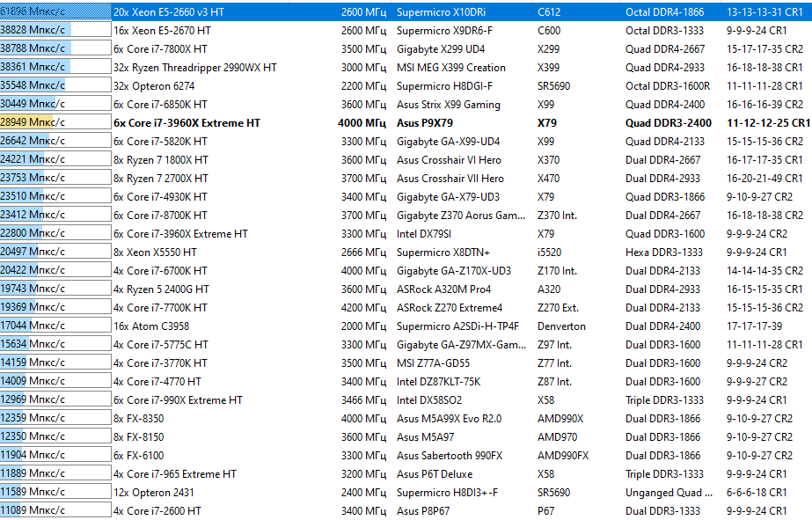The width and height of the screenshot is (812, 520).
Task: Click the Supermicro X9DR6-F motherboard cell
Action: (x=445, y=31)
